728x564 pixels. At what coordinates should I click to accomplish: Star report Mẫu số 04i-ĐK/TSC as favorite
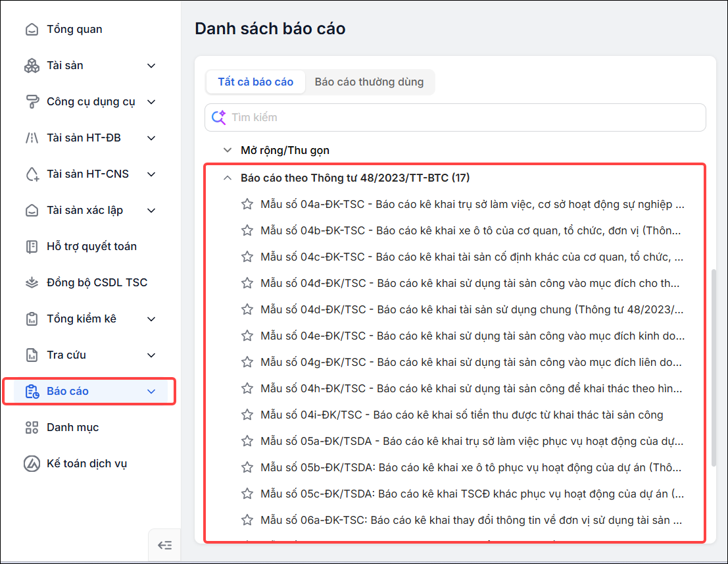coord(247,415)
